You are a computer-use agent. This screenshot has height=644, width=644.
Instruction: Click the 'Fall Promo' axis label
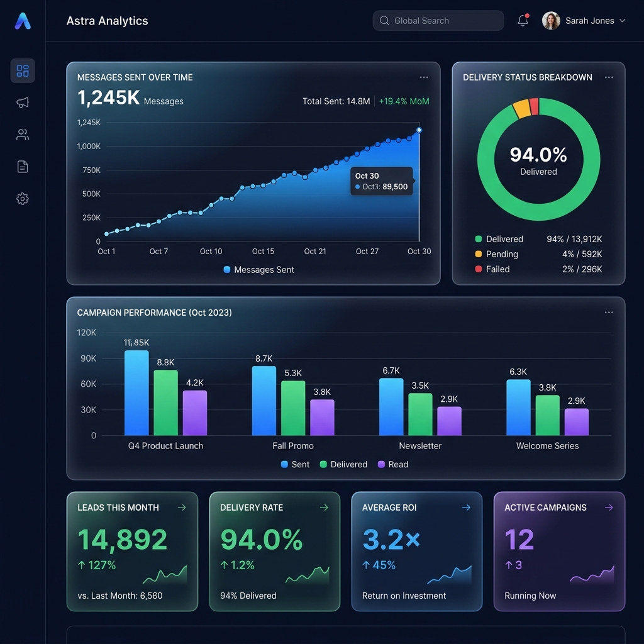[293, 446]
